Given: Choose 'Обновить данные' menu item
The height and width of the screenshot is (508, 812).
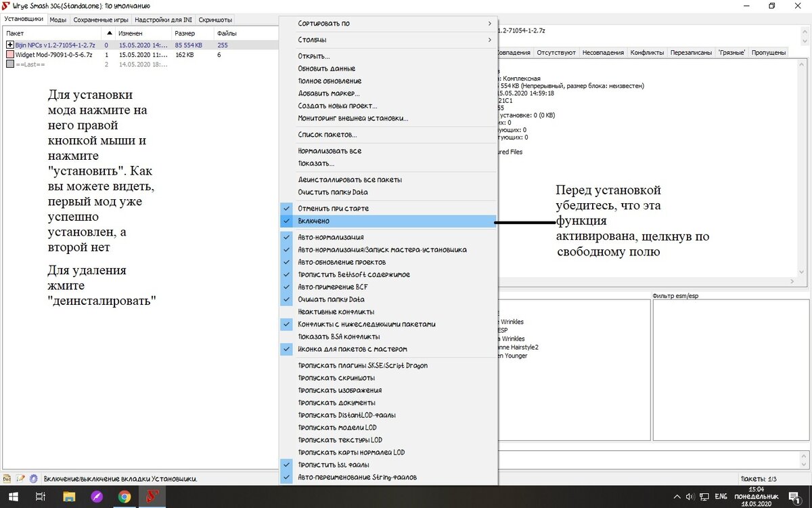Looking at the screenshot, I should pos(388,68).
